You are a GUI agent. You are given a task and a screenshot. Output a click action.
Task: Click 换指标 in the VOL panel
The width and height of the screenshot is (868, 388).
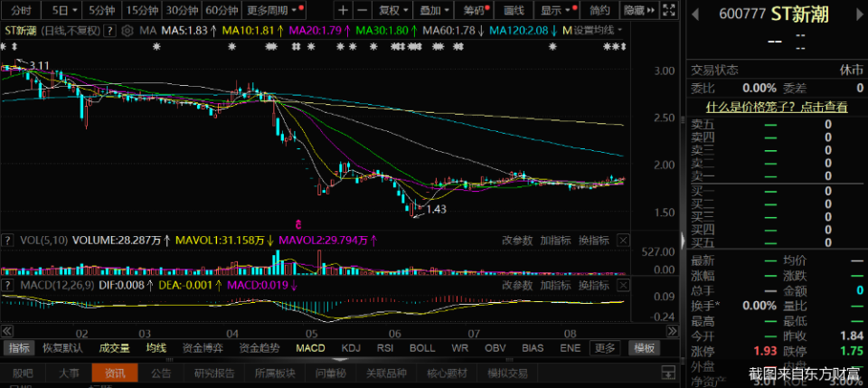click(x=593, y=241)
